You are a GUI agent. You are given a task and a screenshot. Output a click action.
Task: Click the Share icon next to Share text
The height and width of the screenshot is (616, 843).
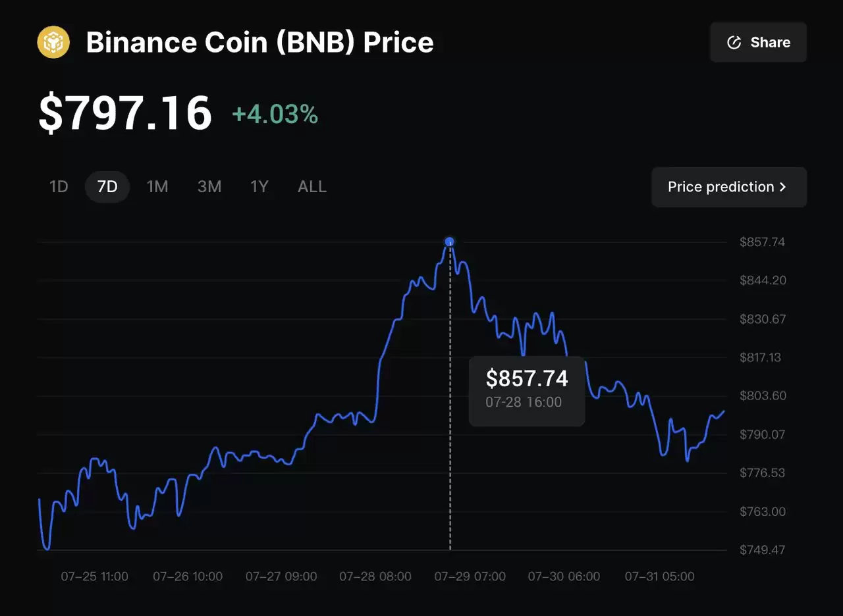(734, 41)
